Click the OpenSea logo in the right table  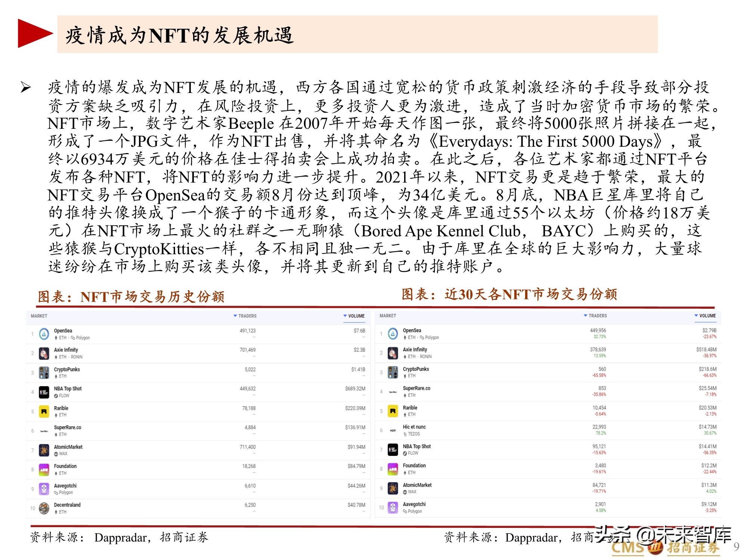point(393,333)
